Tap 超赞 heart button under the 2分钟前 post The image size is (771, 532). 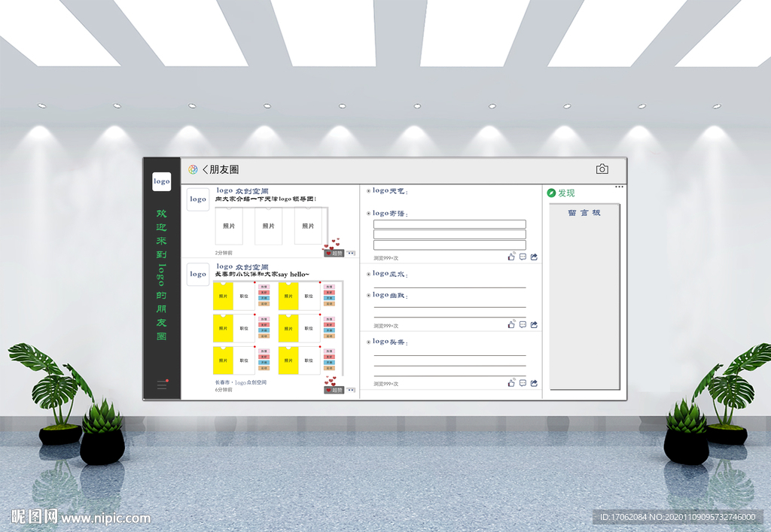[x=334, y=254]
